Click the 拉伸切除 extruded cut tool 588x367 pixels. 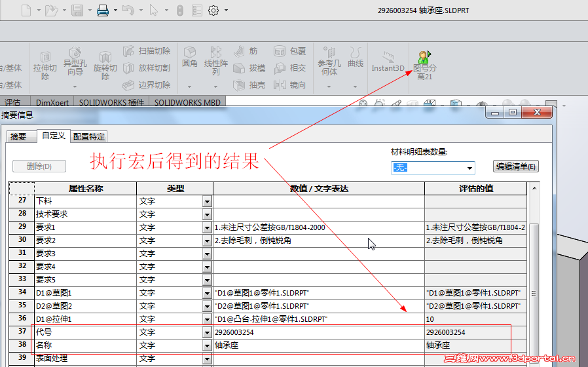pyautogui.click(x=45, y=66)
